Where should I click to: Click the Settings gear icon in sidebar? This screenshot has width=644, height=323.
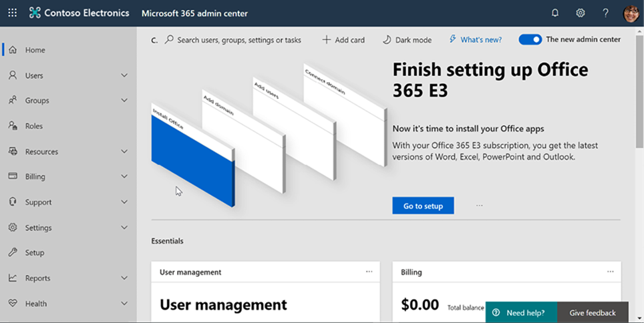point(13,228)
